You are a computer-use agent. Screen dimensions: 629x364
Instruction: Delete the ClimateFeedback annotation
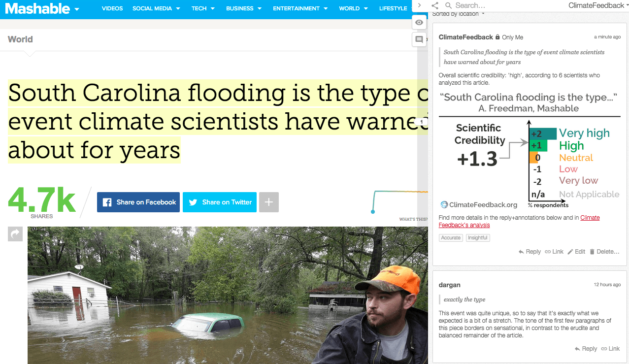(x=604, y=252)
